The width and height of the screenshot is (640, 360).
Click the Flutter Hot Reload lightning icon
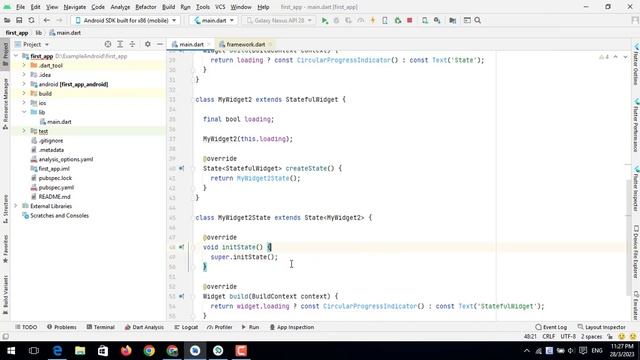tap(373, 20)
